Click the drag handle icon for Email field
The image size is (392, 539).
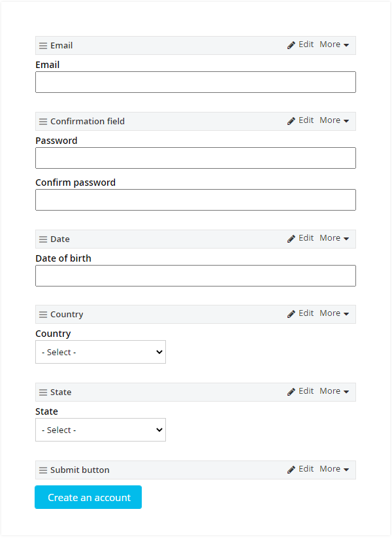43,46
